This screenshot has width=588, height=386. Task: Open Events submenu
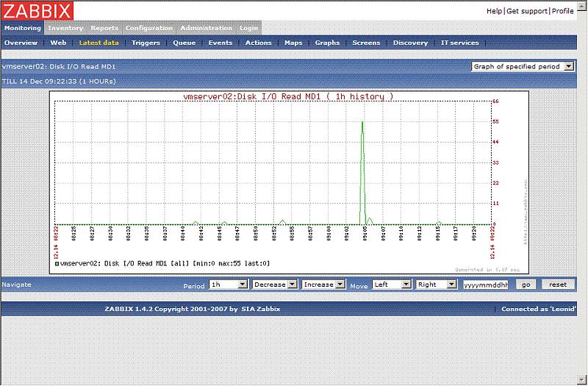coord(220,43)
